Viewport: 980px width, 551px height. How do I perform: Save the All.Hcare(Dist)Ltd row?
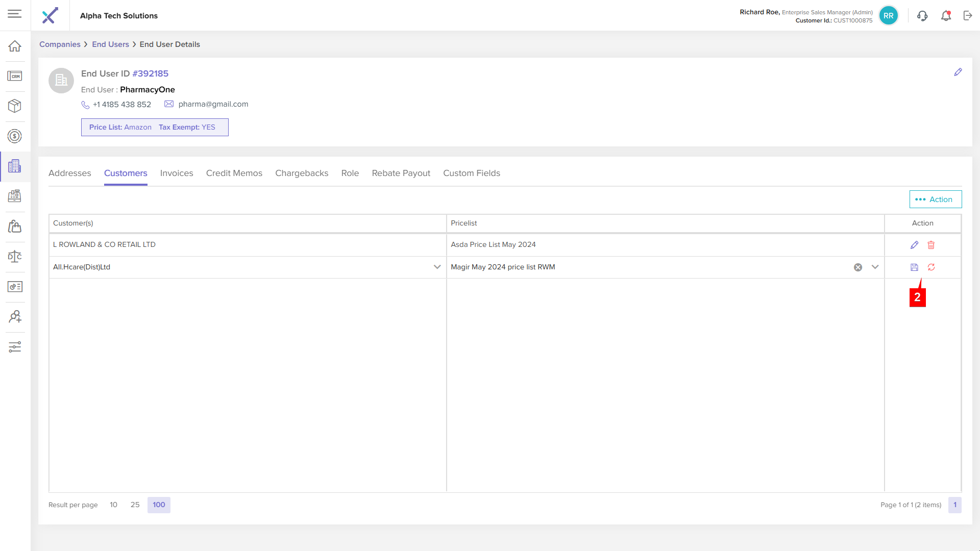coord(914,267)
